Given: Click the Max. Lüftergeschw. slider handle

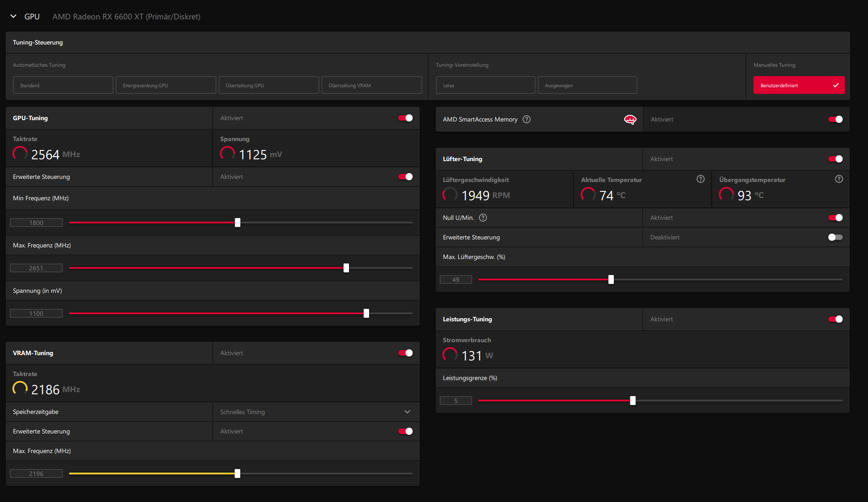Looking at the screenshot, I should click(611, 279).
